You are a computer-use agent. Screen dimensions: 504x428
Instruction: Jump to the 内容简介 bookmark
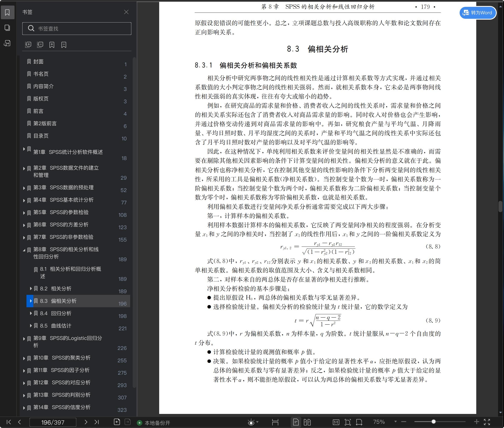(x=44, y=86)
